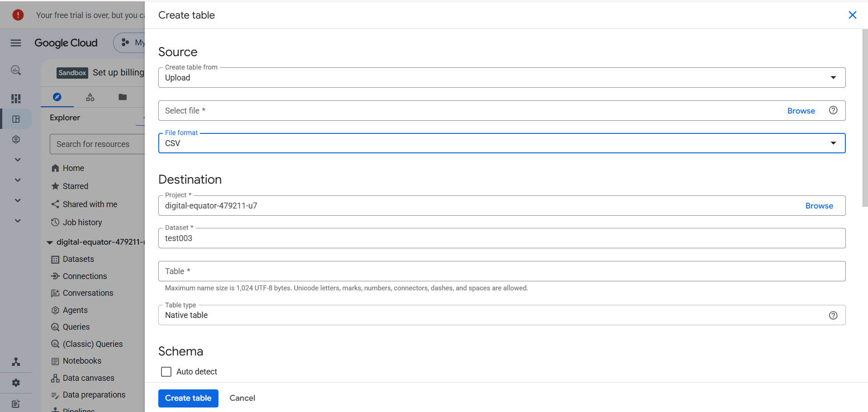Browse for a destination project
The height and width of the screenshot is (412, 868).
click(x=819, y=206)
